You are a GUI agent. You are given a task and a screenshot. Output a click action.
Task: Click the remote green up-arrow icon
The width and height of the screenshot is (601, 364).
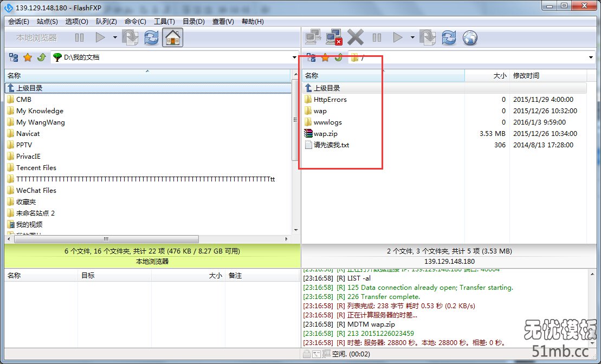pyautogui.click(x=339, y=57)
